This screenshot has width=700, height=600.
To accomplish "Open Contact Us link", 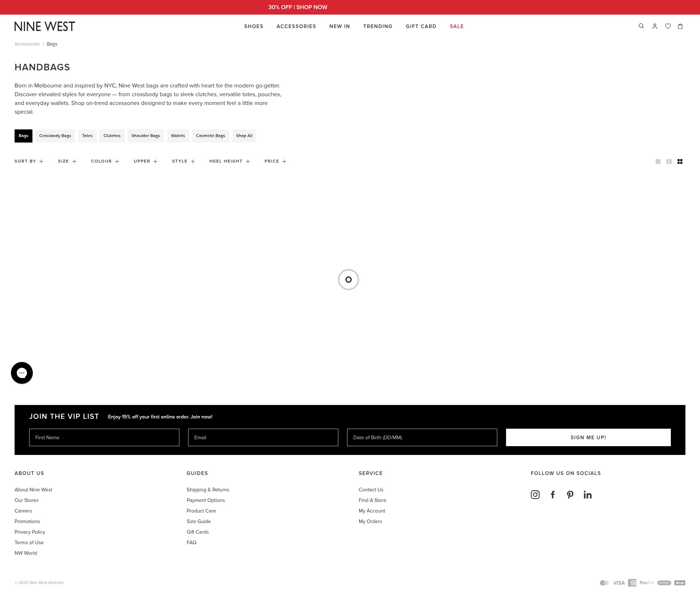I will [371, 490].
